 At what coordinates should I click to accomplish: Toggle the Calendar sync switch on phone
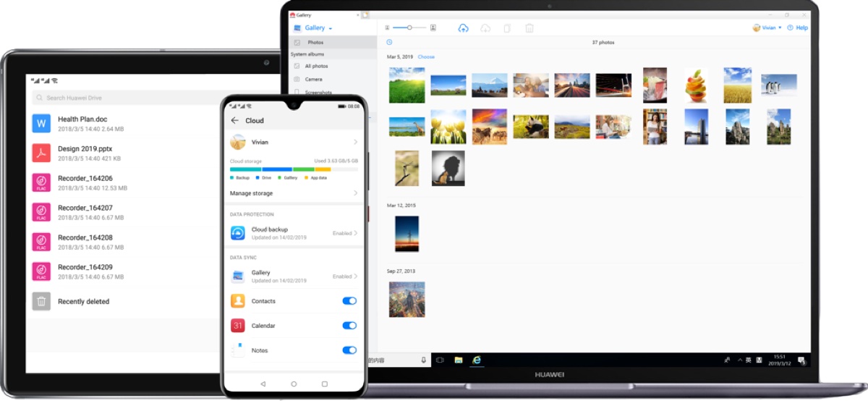coord(349,326)
